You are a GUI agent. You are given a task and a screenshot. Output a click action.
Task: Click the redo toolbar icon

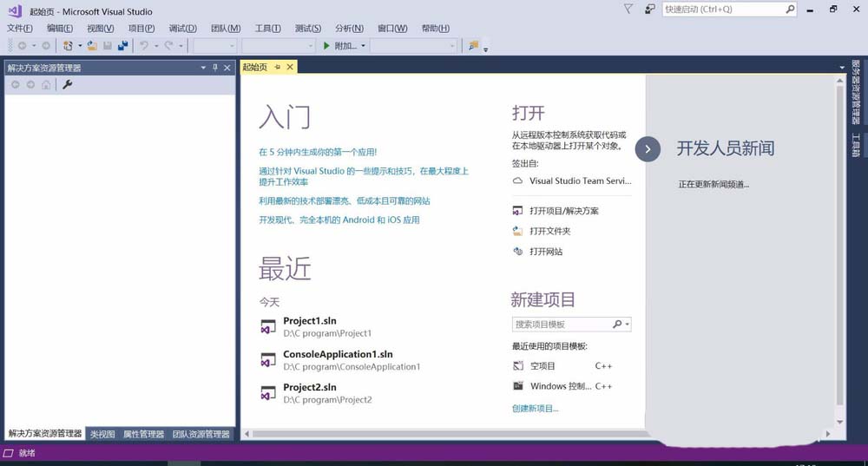(x=169, y=46)
